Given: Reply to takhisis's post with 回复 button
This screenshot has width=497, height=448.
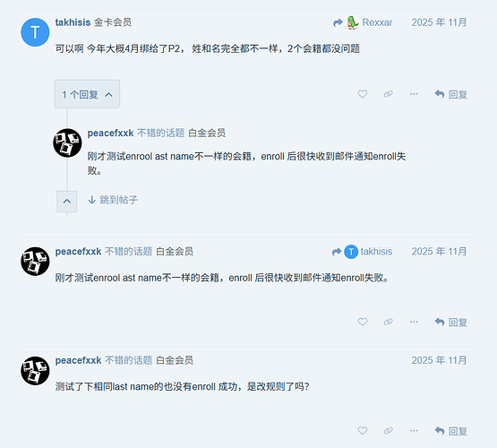Looking at the screenshot, I should (x=451, y=94).
